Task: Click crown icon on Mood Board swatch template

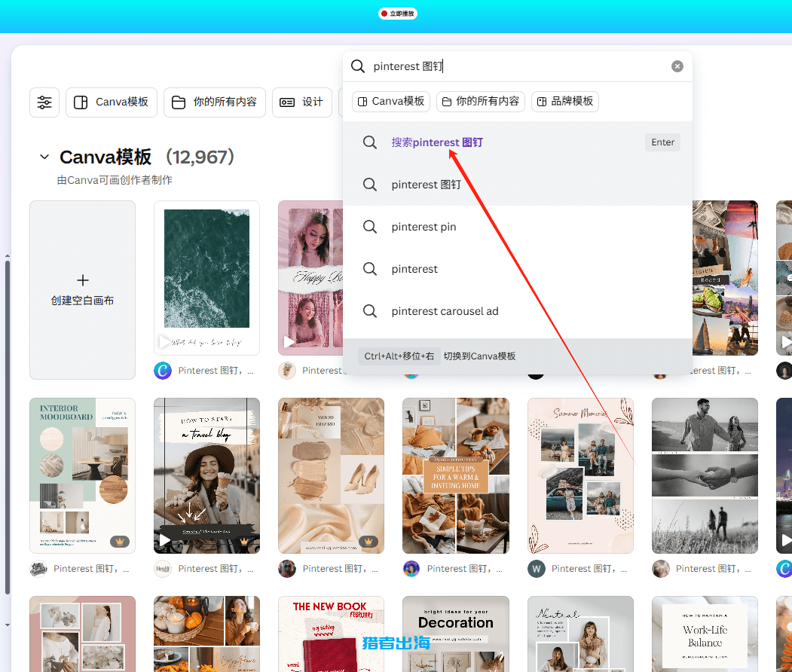Action: click(368, 541)
